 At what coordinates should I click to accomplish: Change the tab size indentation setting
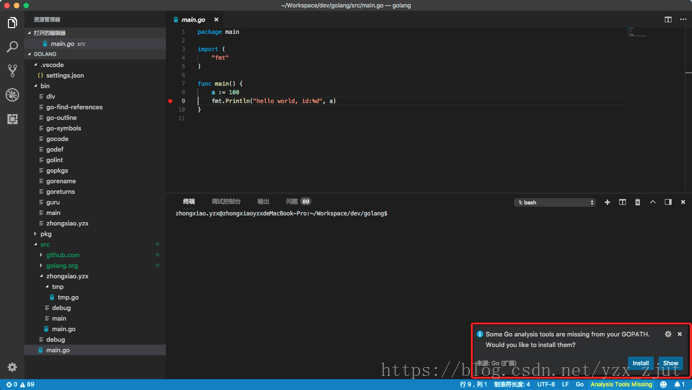[512, 384]
